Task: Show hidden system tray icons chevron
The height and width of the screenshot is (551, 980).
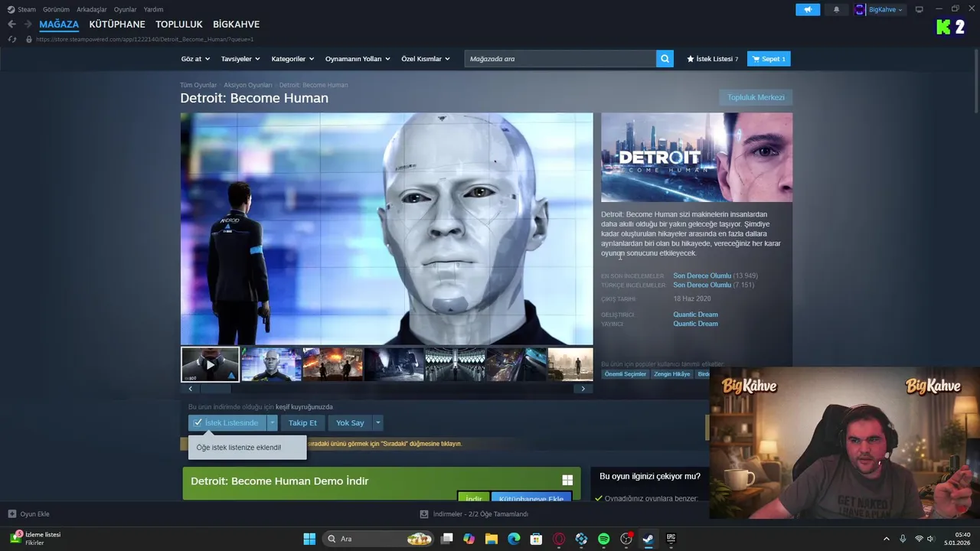Action: pyautogui.click(x=887, y=539)
